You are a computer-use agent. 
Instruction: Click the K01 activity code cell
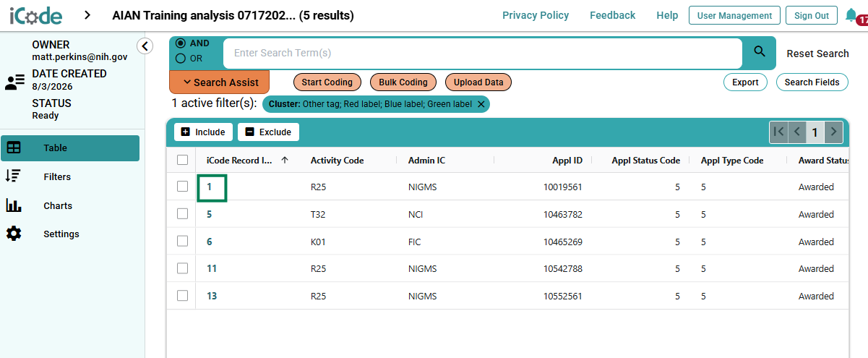tap(318, 242)
